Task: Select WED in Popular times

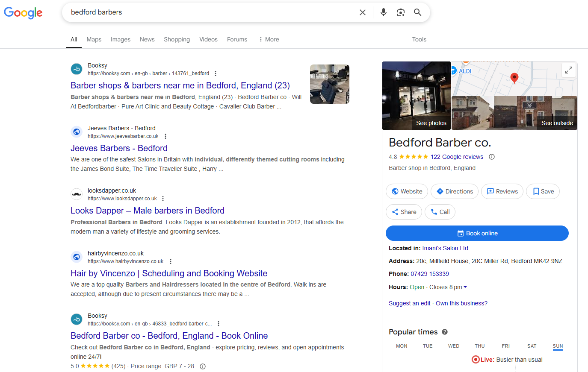Action: coord(454,346)
